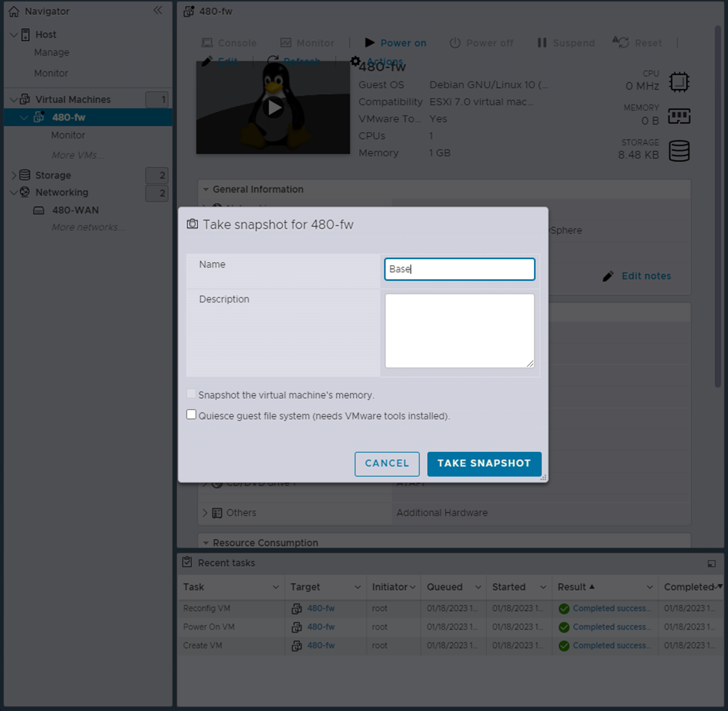Select 480-WAN network
Screen dimensions: 728x711
click(75, 211)
